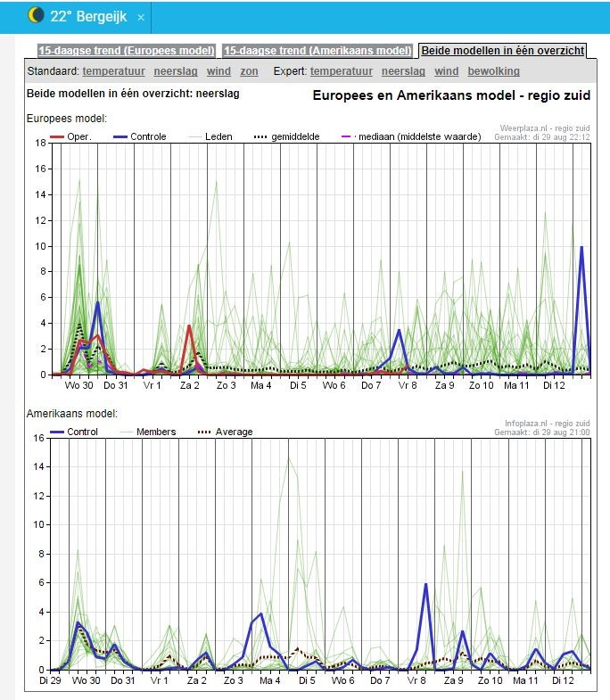Close the Bergeijk location tab

141,18
